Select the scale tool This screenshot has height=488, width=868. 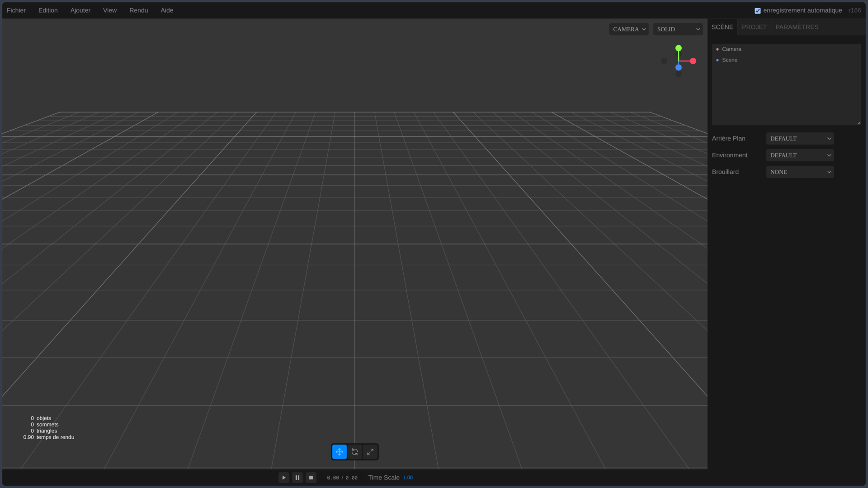pyautogui.click(x=370, y=452)
